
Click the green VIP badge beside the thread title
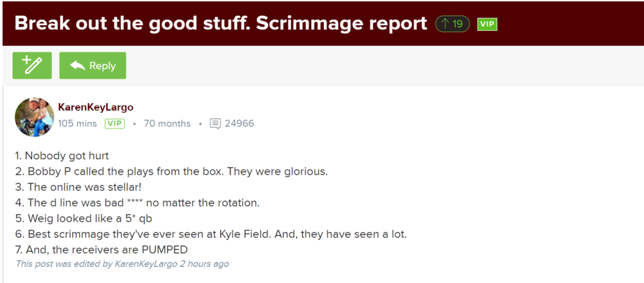click(487, 24)
